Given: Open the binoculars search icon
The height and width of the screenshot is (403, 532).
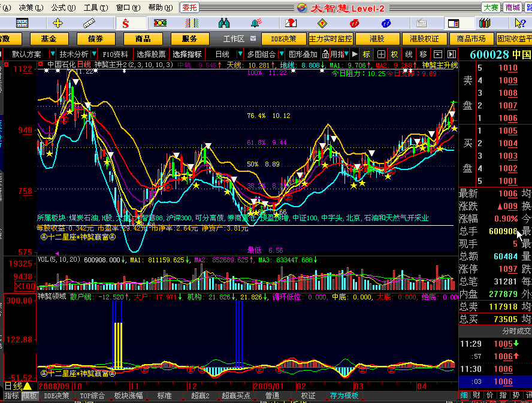Looking at the screenshot, I should (224, 23).
